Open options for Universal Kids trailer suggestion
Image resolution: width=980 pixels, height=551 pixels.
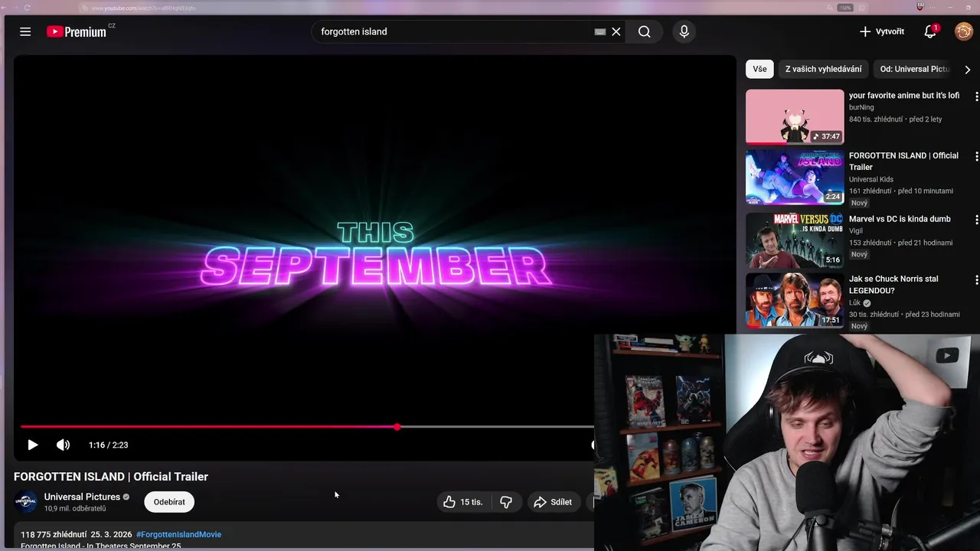(976, 156)
